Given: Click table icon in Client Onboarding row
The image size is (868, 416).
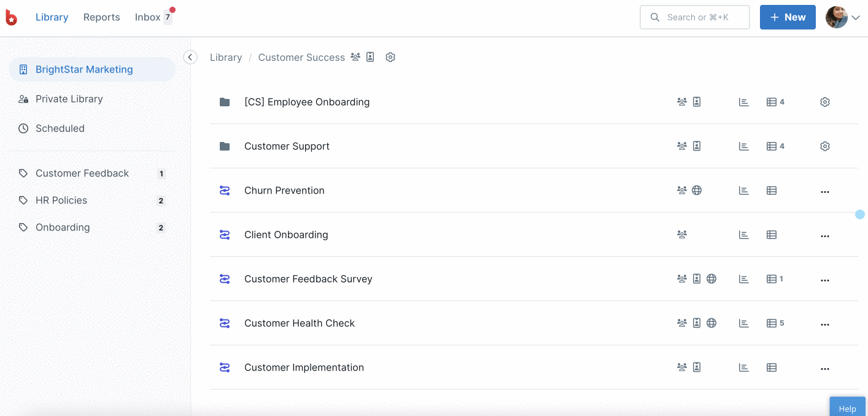Looking at the screenshot, I should 772,235.
